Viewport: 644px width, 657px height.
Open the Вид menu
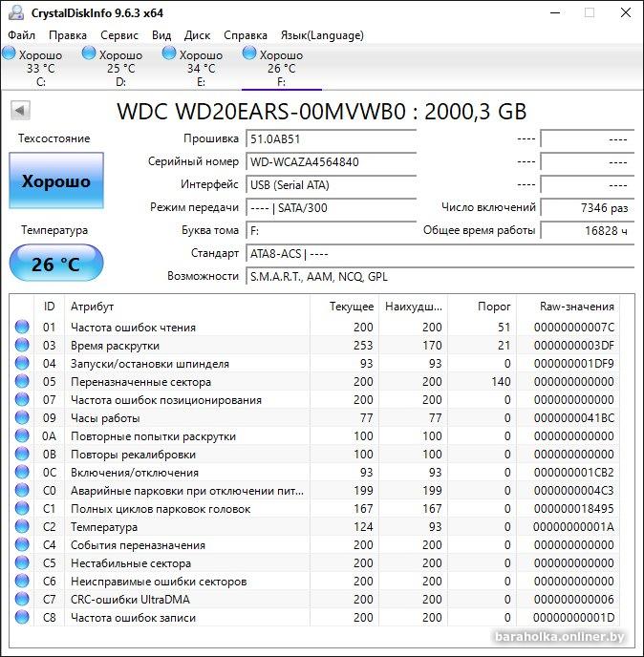tap(161, 35)
